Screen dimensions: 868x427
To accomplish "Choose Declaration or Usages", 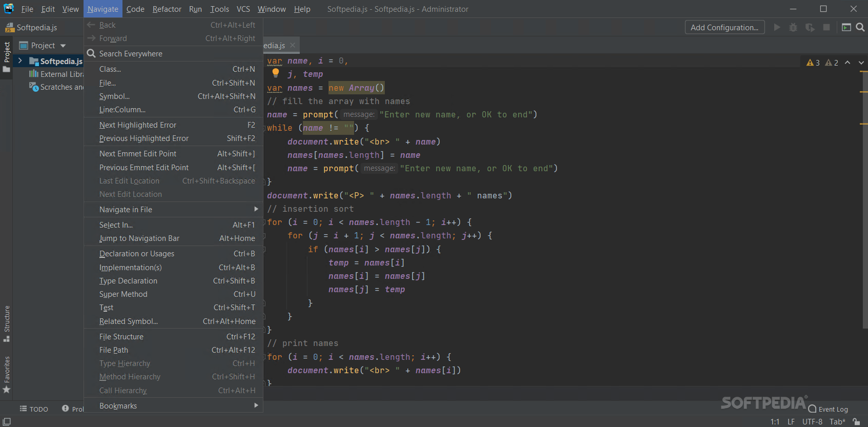I will (173, 253).
